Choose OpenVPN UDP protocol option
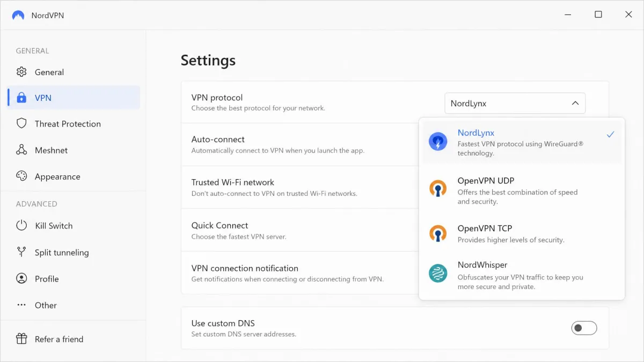This screenshot has width=644, height=362. 522,190
